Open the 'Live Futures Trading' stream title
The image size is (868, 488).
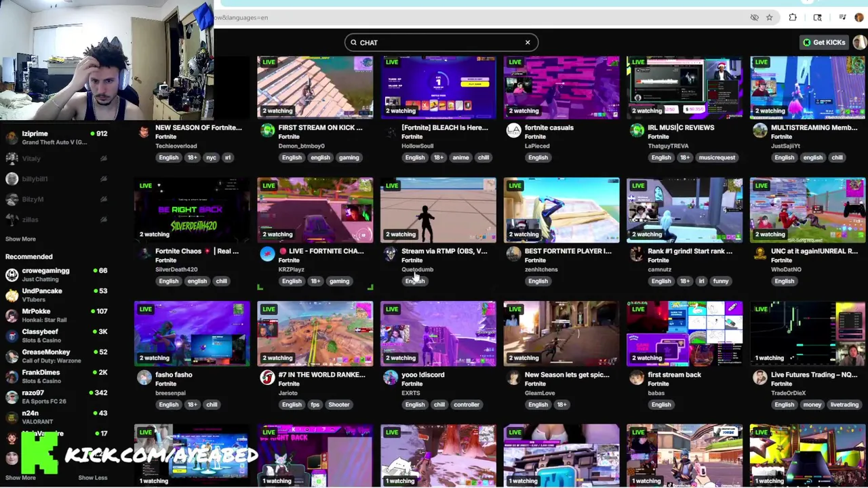point(814,374)
